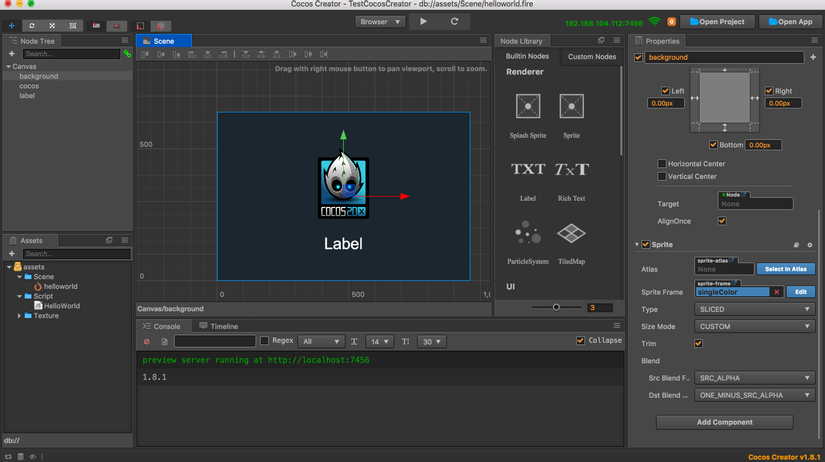The image size is (825, 462).
Task: Click the orange notification icon in toolbar
Action: [x=671, y=22]
